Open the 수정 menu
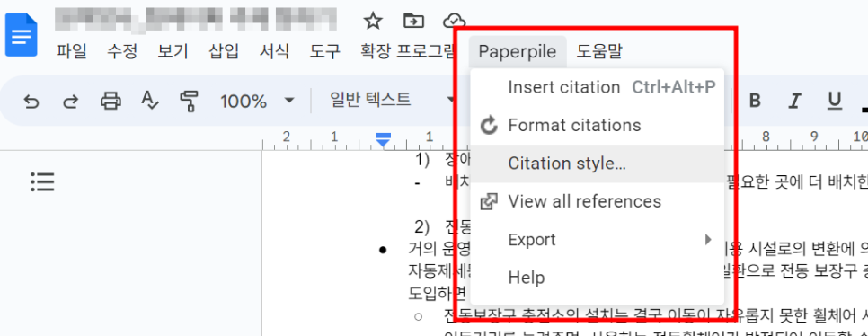868x336 pixels. tap(122, 51)
